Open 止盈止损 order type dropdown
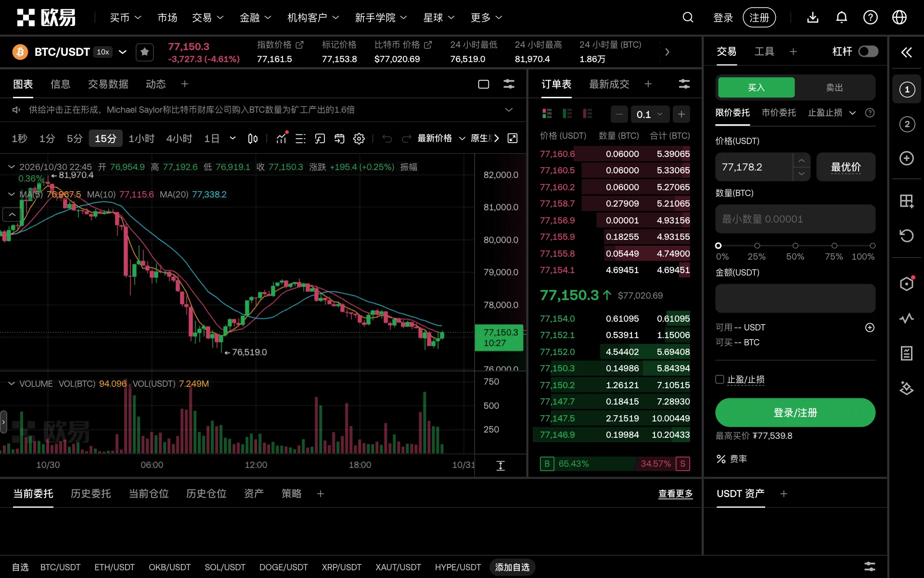The width and height of the screenshot is (924, 578). click(x=832, y=113)
